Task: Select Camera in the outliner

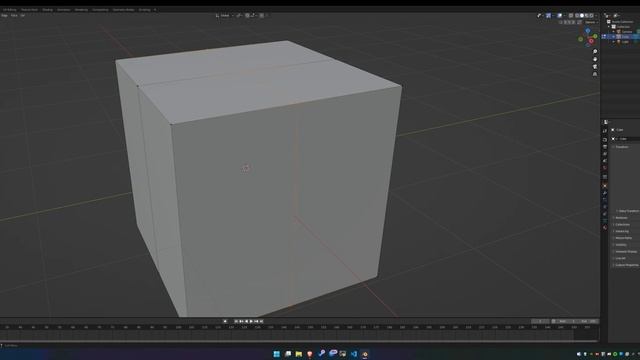Action: pyautogui.click(x=627, y=32)
